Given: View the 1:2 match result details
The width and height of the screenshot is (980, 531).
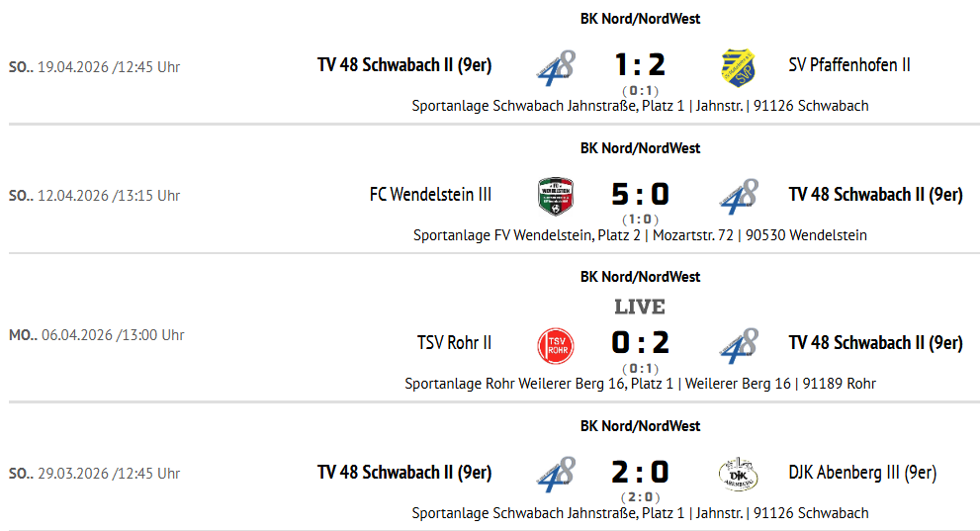Looking at the screenshot, I should pyautogui.click(x=640, y=65).
